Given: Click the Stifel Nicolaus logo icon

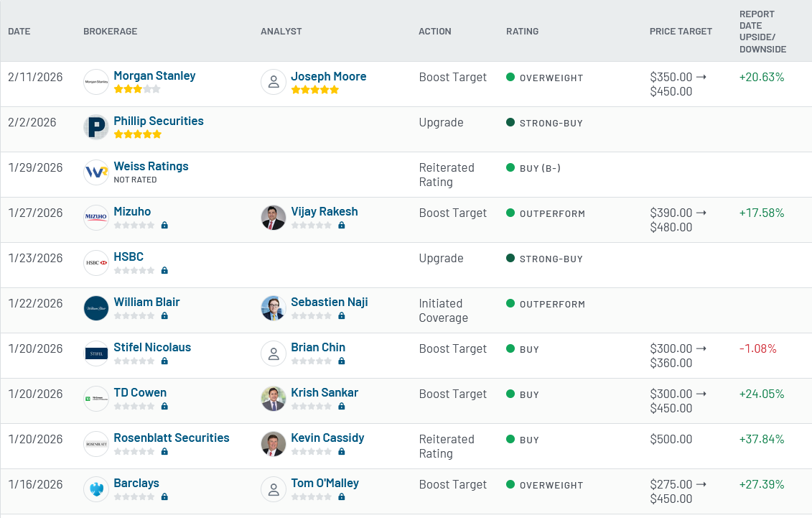Looking at the screenshot, I should (x=96, y=353).
